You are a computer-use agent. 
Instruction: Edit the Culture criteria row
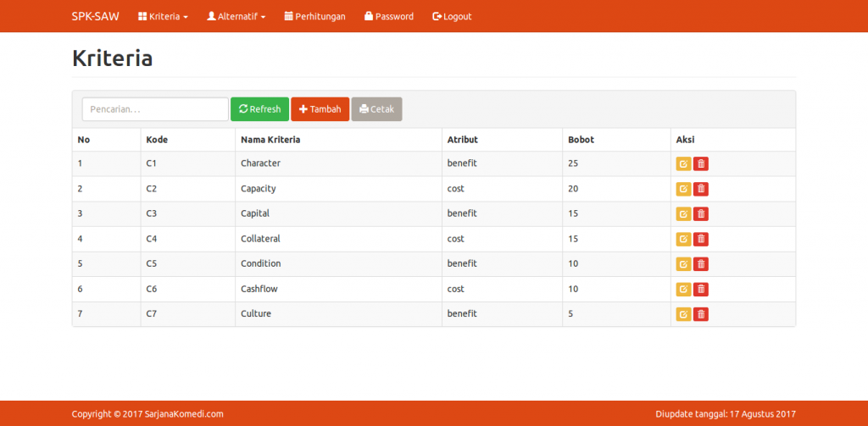(x=684, y=314)
